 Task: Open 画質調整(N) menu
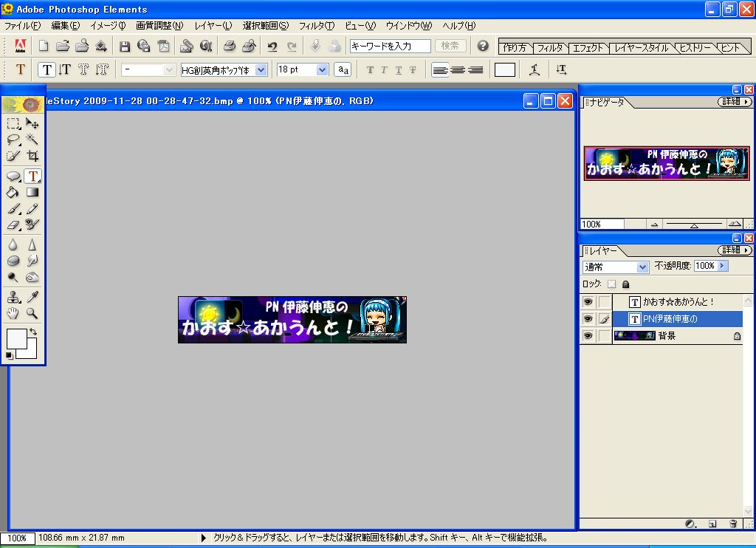(x=159, y=26)
